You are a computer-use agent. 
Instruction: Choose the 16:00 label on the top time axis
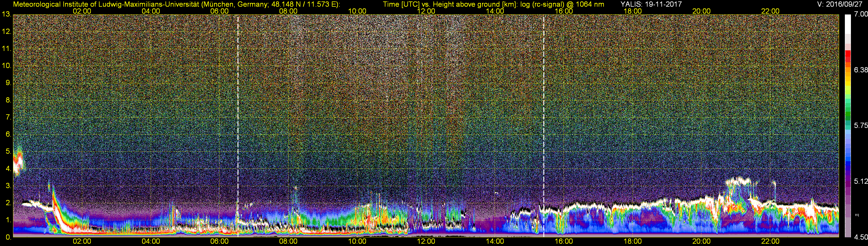tap(564, 11)
